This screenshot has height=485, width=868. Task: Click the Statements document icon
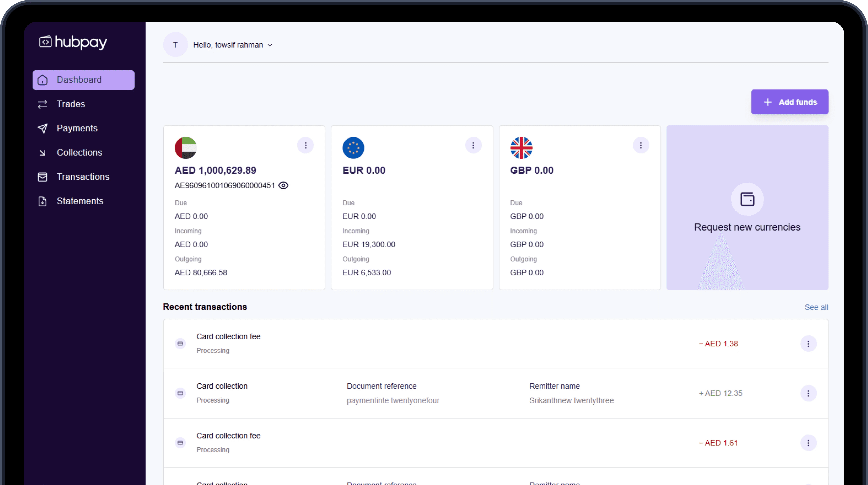(42, 201)
